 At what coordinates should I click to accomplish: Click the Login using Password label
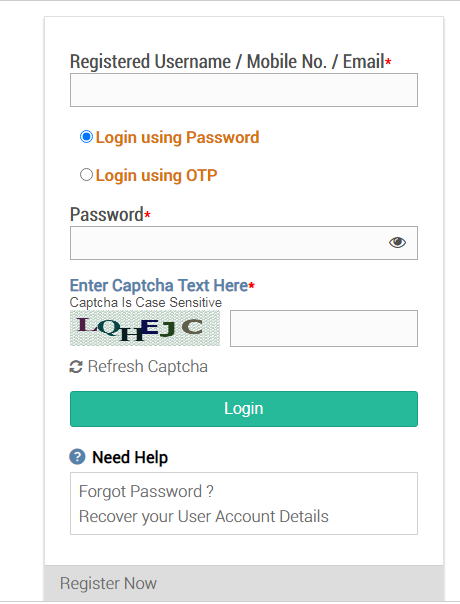(x=178, y=138)
